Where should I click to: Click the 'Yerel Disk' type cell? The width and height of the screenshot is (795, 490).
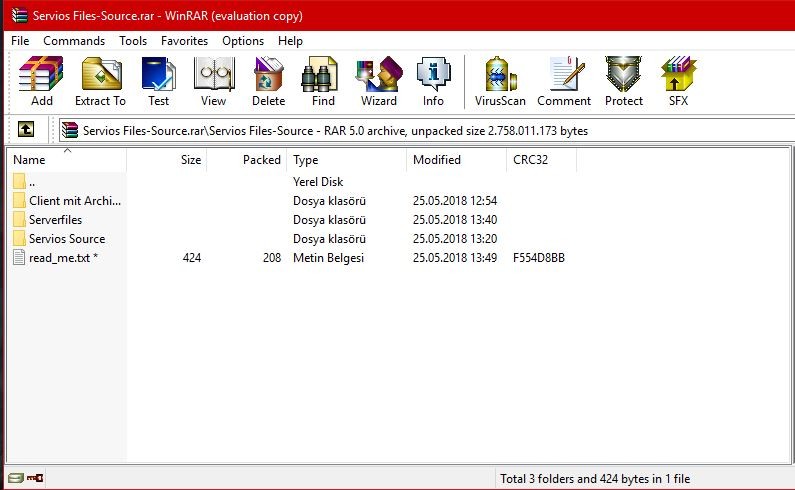click(318, 182)
